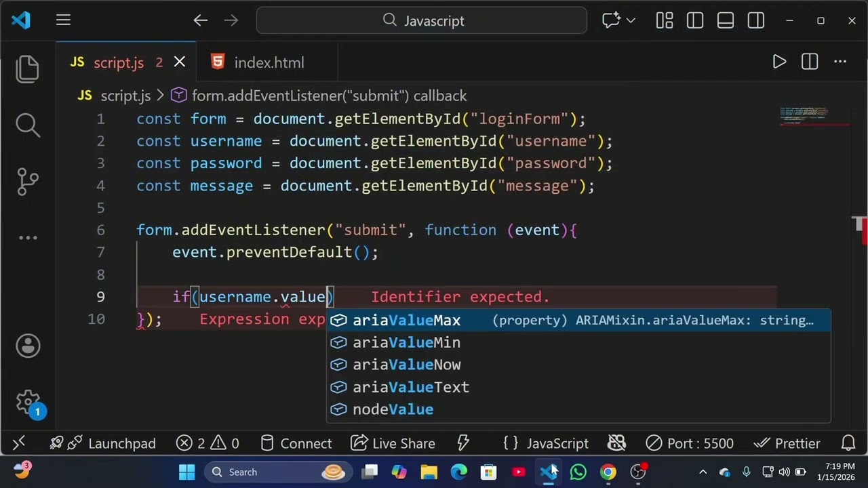Screen dimensions: 868x488
Task: Click the vertical scrollbar error marker
Action: point(865,232)
